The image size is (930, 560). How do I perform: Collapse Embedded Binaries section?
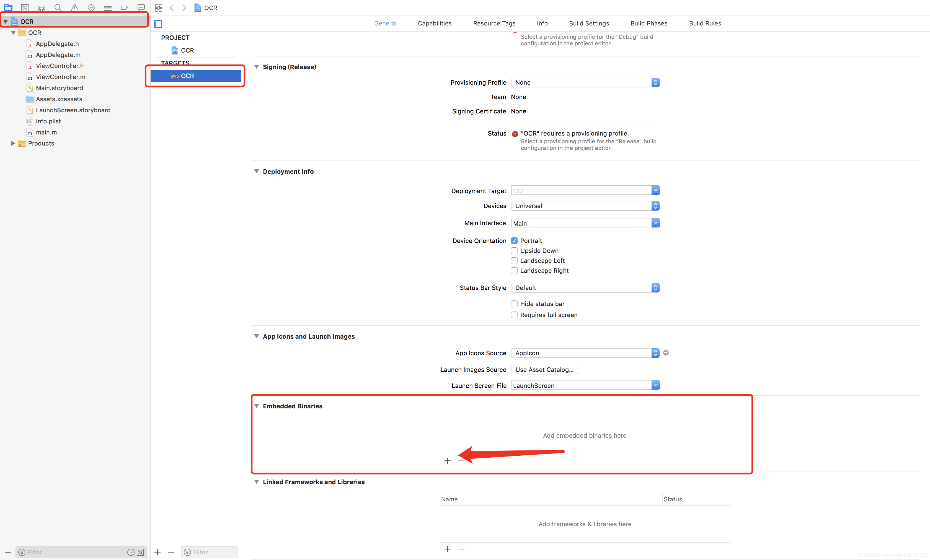point(257,406)
